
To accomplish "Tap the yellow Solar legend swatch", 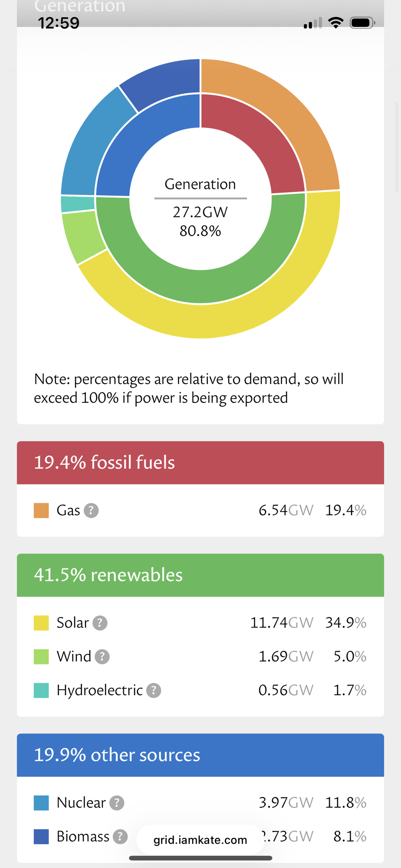I will tap(41, 623).
